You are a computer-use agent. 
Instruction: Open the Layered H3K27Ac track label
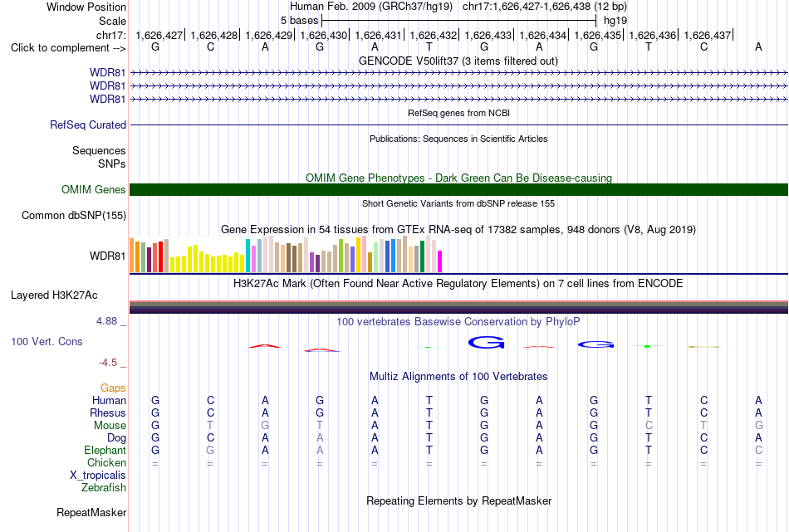point(54,295)
